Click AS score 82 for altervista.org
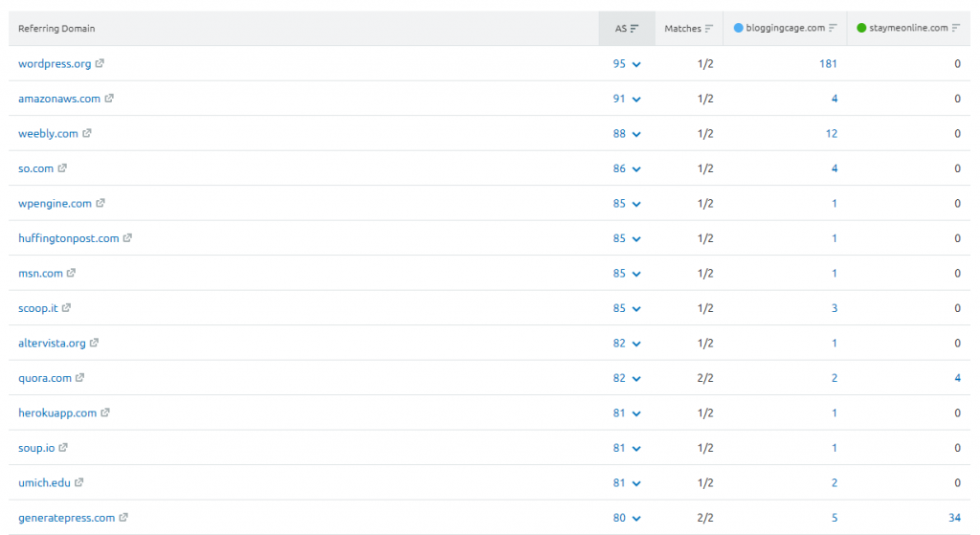980x535 pixels. pos(619,344)
